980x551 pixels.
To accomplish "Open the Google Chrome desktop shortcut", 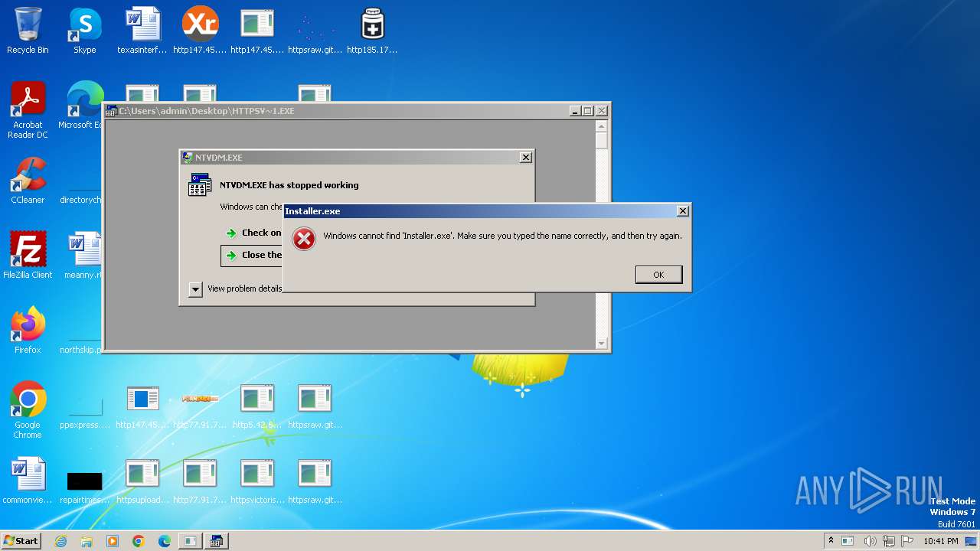I will pos(28,410).
